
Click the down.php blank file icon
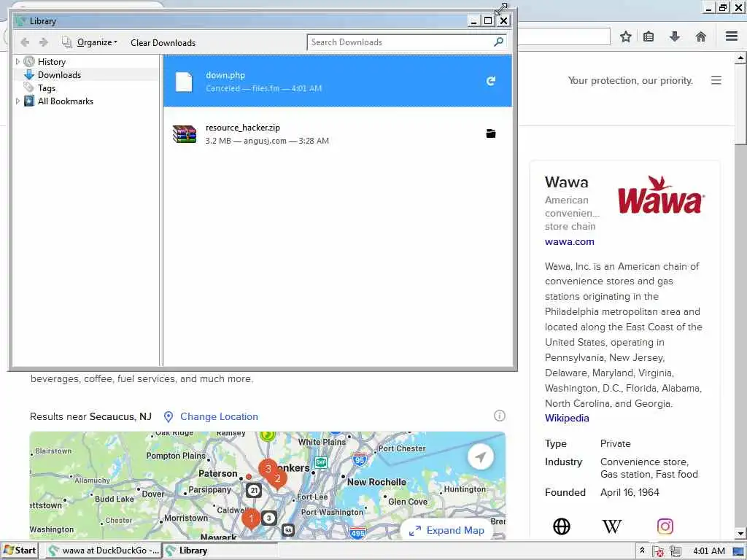[x=184, y=82]
